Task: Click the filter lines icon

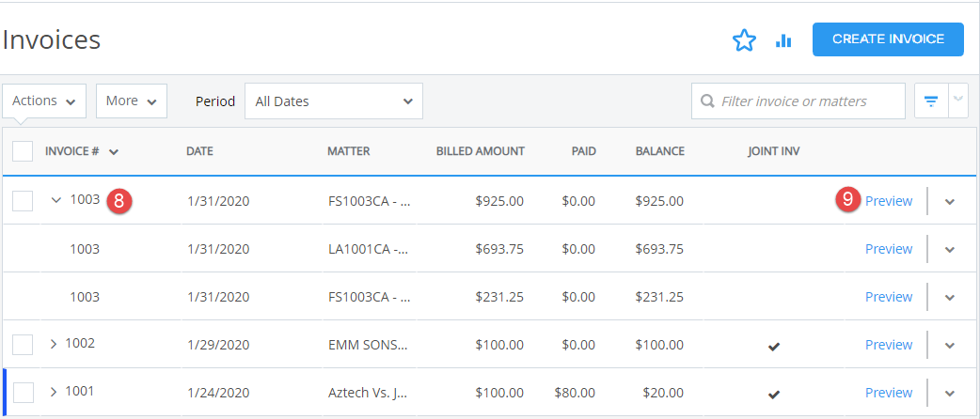Action: (931, 101)
